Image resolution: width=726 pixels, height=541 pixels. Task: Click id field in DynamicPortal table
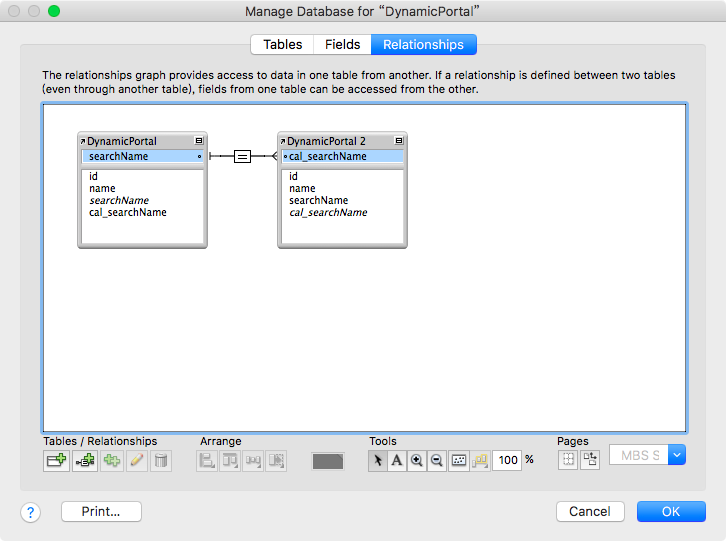coord(94,176)
